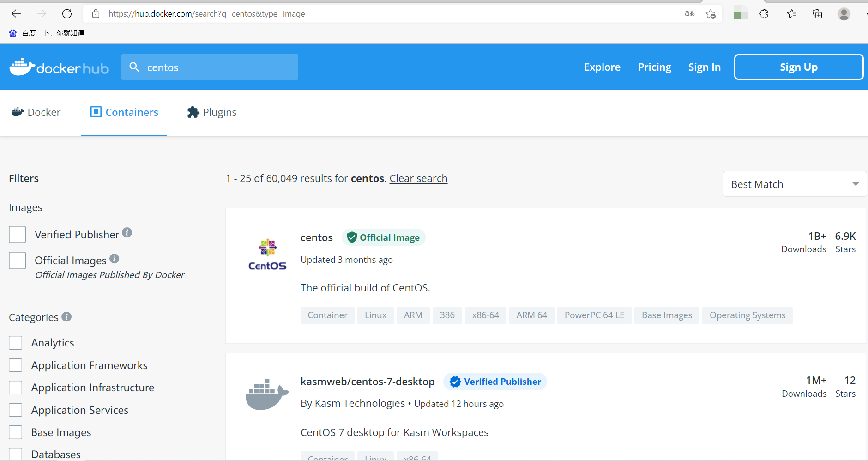Open the favorites list icon
The image size is (868, 461).
(x=792, y=14)
